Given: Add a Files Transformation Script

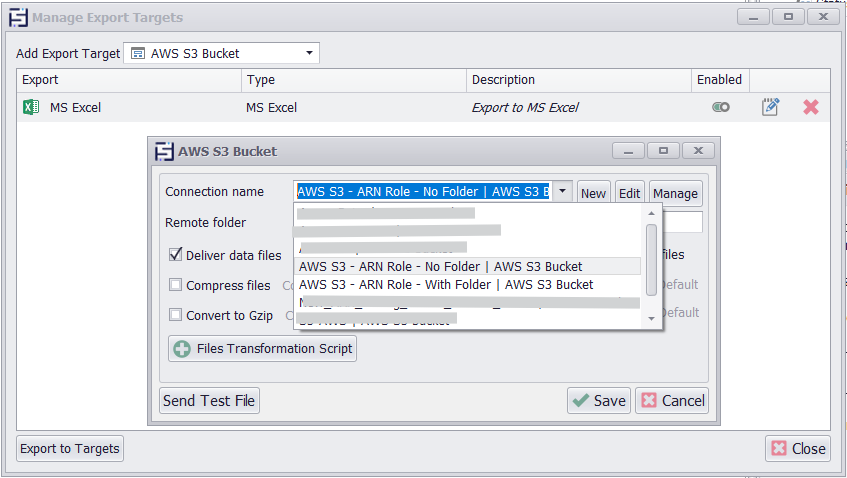Looking at the screenshot, I should point(263,348).
